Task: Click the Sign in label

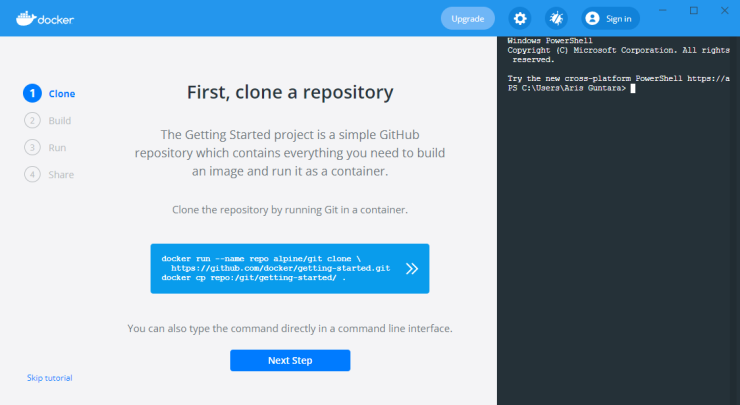Action: tap(618, 19)
